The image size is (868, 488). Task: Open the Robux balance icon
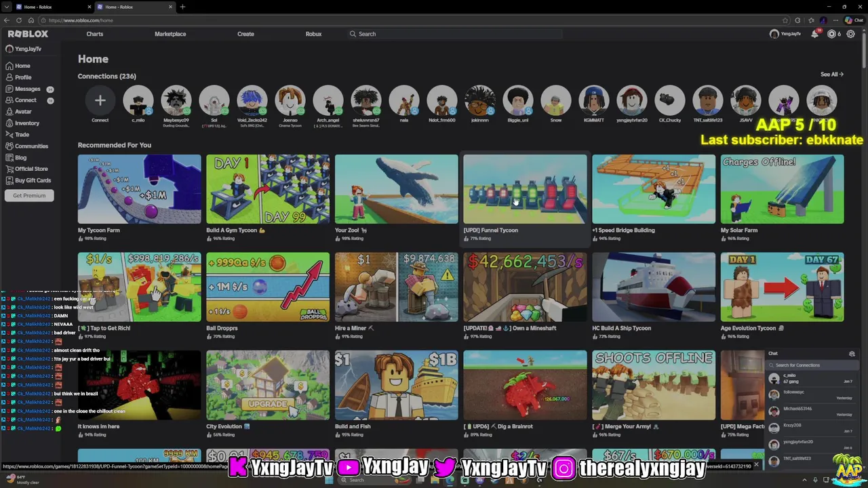pos(832,34)
